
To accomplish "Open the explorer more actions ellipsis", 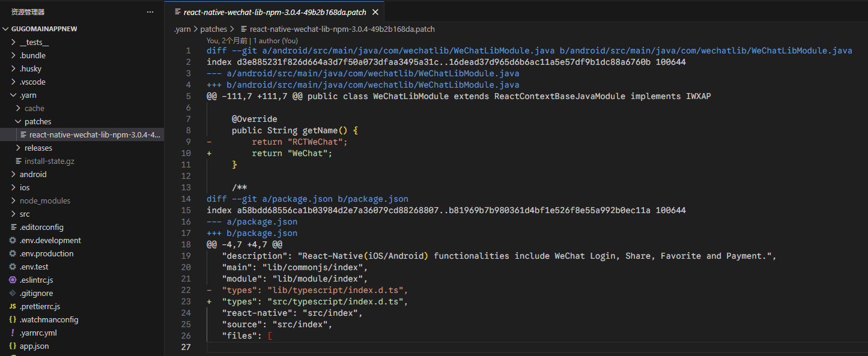I will click(x=150, y=12).
